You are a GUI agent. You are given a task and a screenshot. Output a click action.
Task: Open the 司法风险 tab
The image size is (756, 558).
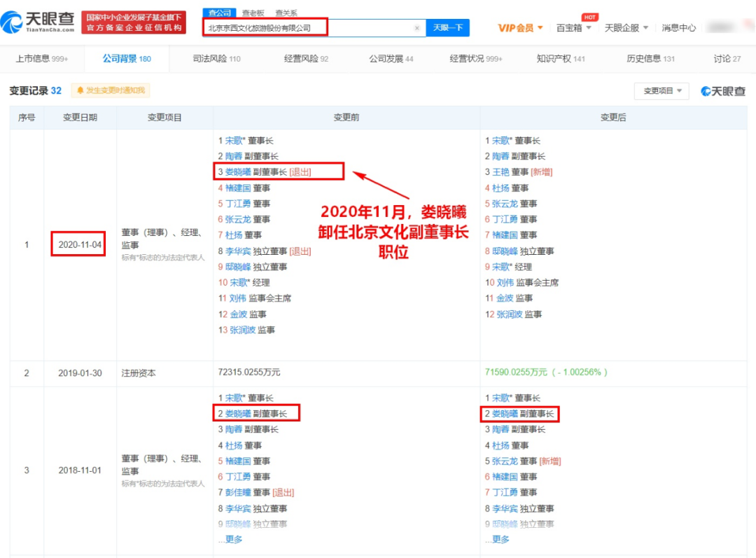tap(216, 59)
